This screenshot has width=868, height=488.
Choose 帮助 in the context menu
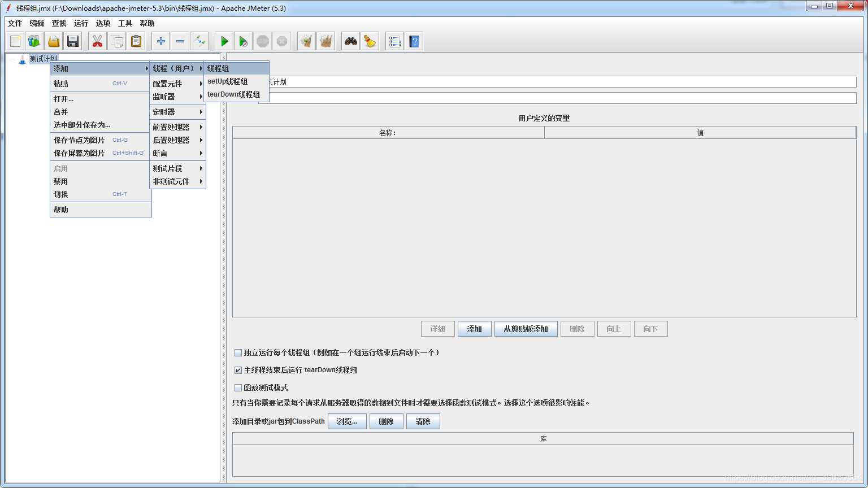101,210
